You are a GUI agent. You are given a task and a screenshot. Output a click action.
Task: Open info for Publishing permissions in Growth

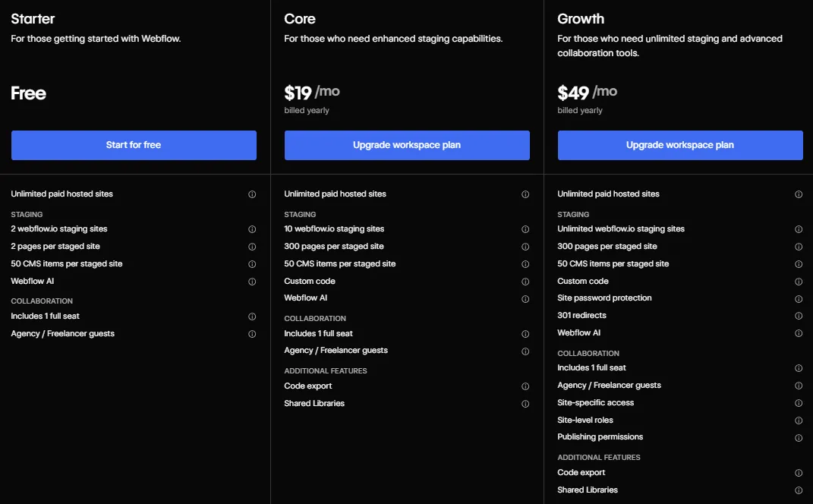(x=799, y=437)
